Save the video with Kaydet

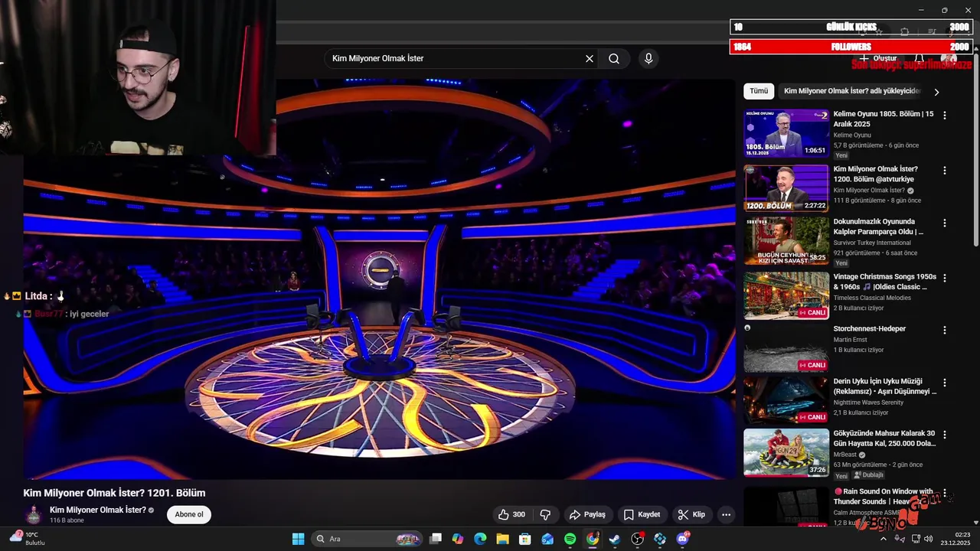pos(642,514)
